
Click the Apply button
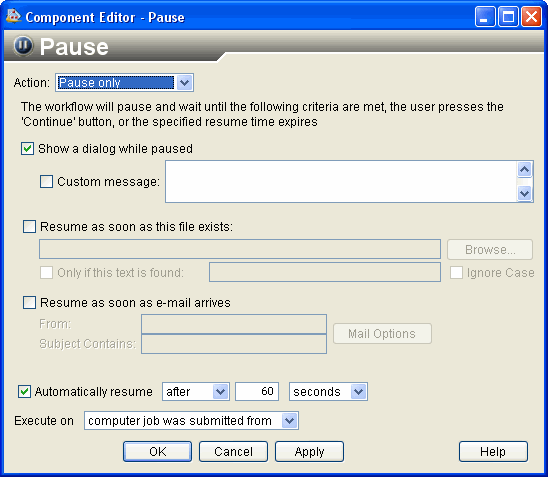[309, 451]
